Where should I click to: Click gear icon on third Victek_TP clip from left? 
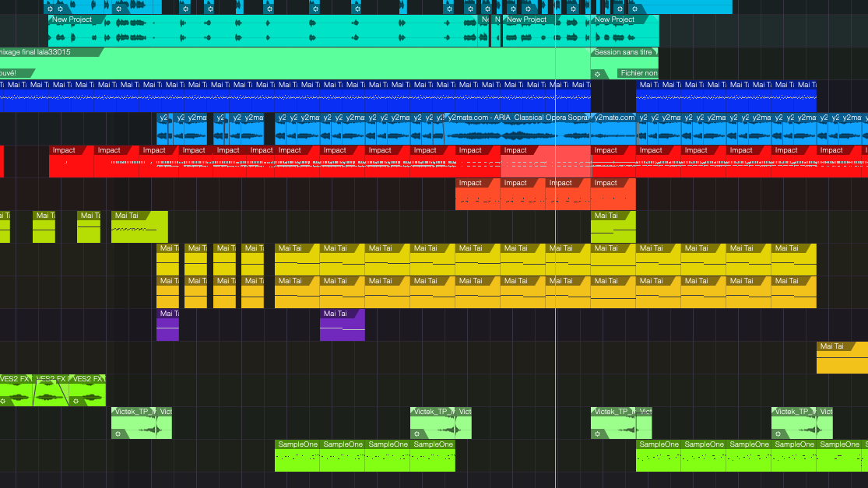(598, 434)
